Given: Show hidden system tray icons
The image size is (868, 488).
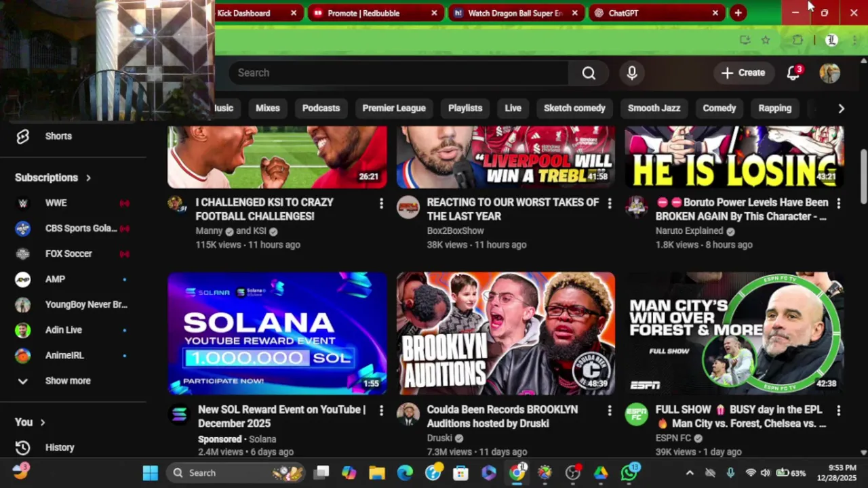Looking at the screenshot, I should 690,473.
